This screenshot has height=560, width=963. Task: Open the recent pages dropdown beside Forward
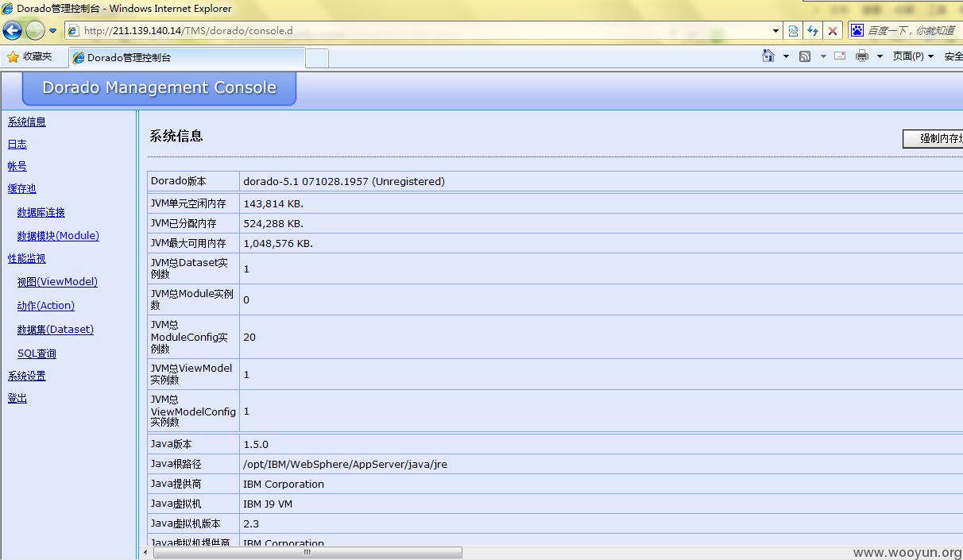53,31
